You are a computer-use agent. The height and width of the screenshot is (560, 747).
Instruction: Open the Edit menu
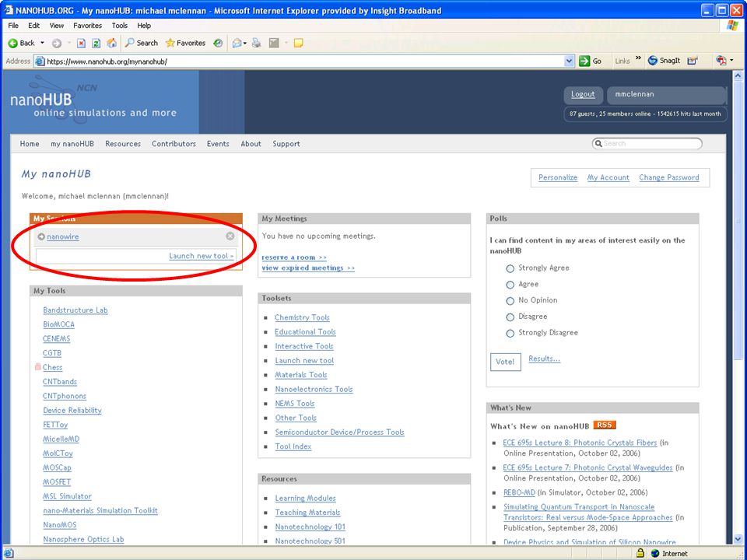pyautogui.click(x=33, y=26)
